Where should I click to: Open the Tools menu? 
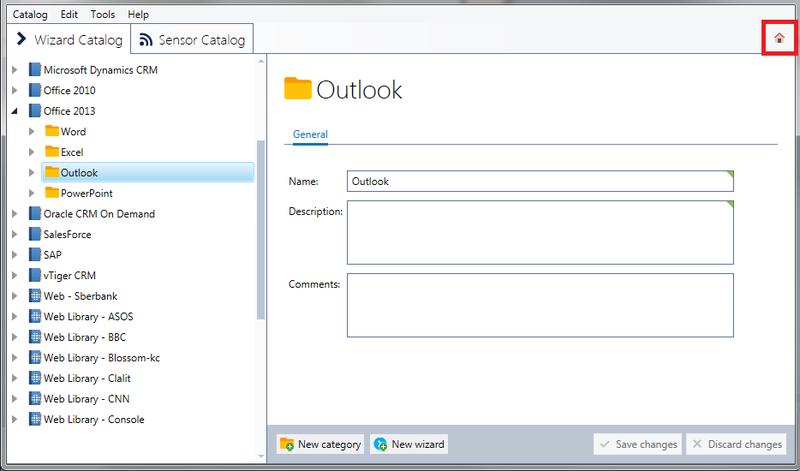[x=103, y=14]
